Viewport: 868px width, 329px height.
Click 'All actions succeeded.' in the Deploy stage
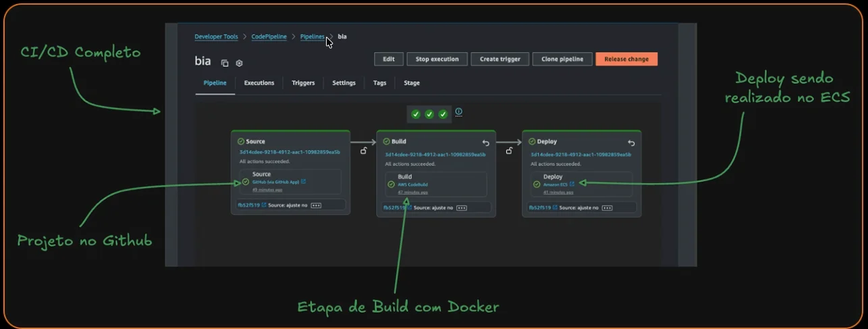[556, 163]
